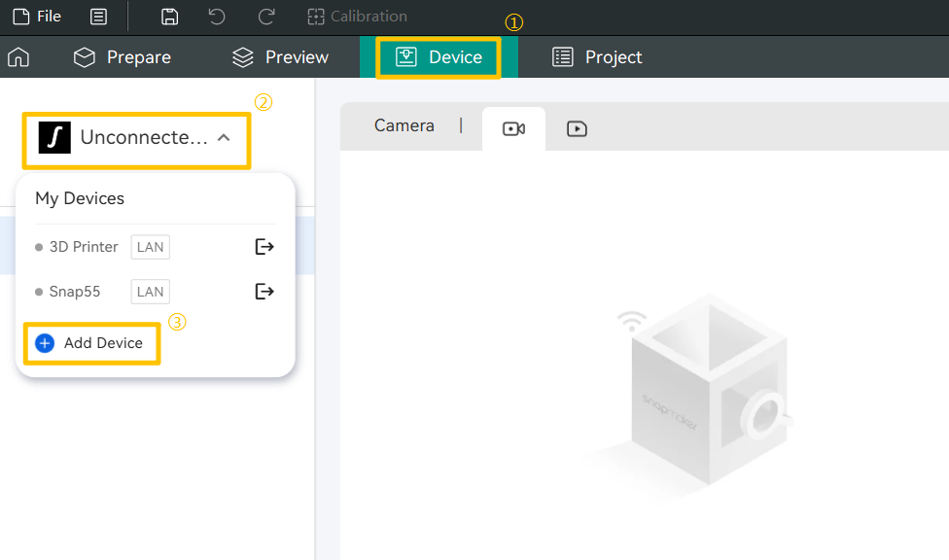Click the Calibration button
This screenshot has height=560, width=949.
pyautogui.click(x=357, y=17)
